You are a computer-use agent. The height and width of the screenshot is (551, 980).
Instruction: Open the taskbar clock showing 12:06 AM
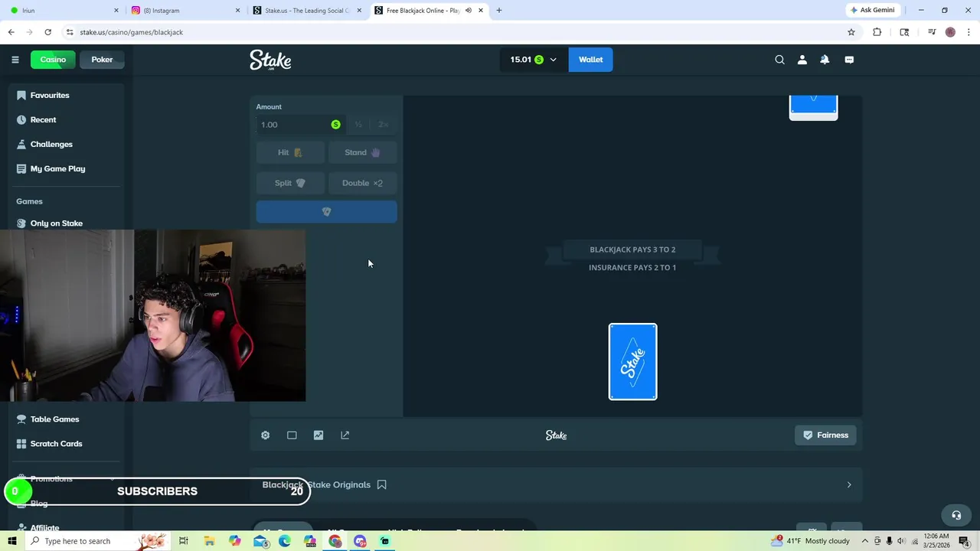tap(936, 541)
